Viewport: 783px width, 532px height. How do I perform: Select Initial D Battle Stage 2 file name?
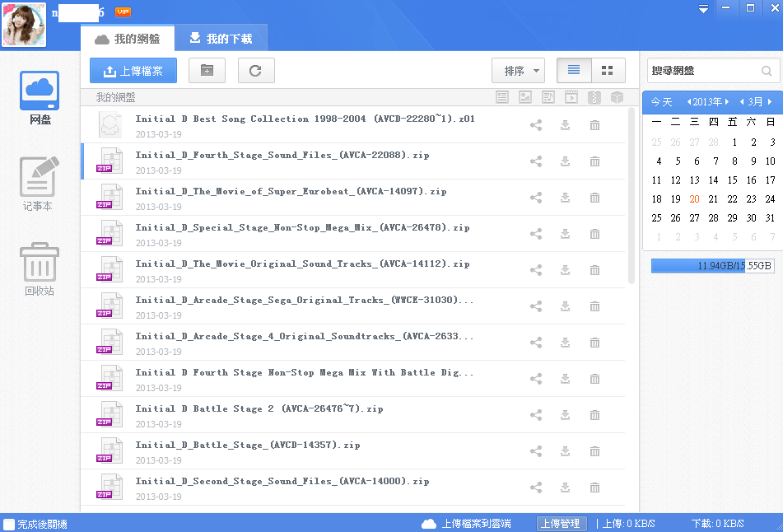click(259, 409)
